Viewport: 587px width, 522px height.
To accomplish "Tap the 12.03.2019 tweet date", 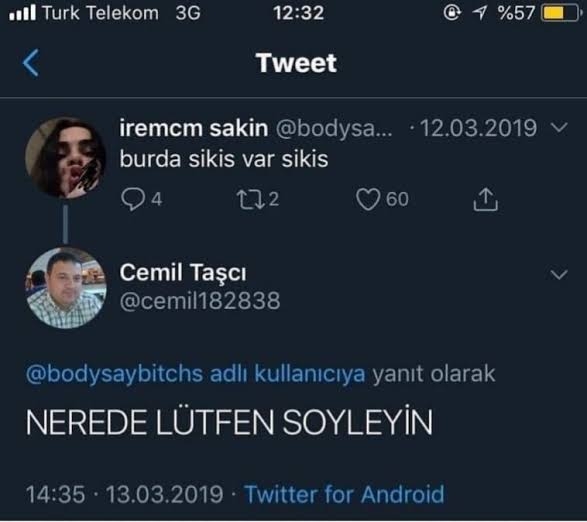I will click(x=478, y=128).
